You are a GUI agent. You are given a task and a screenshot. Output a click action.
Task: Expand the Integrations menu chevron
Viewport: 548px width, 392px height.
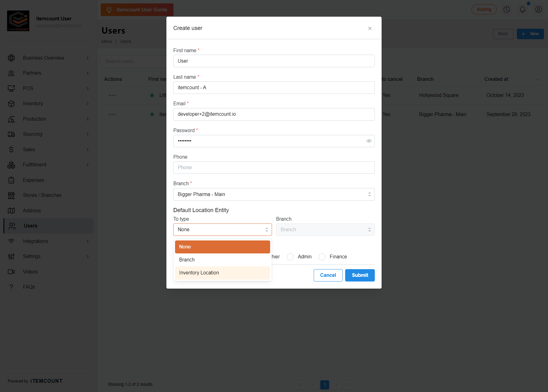click(88, 241)
